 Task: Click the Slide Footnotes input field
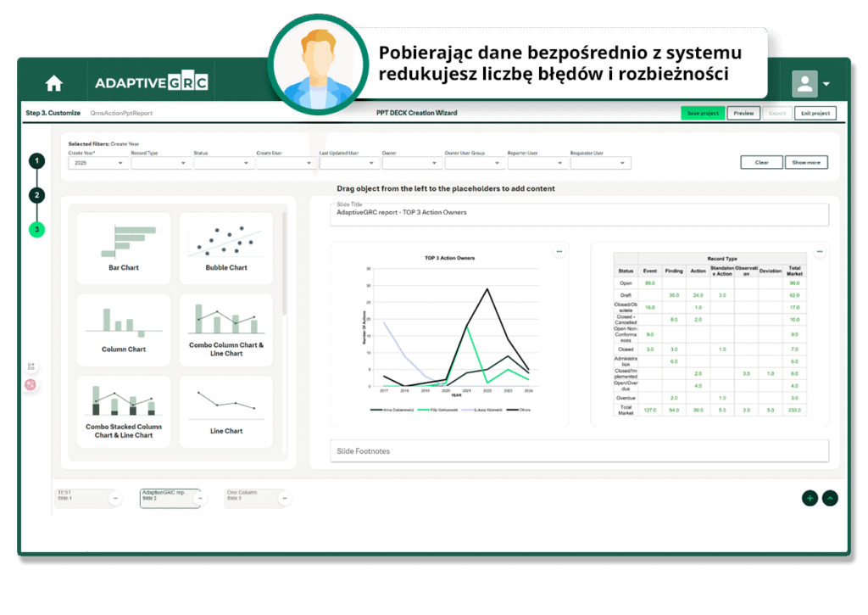point(579,450)
